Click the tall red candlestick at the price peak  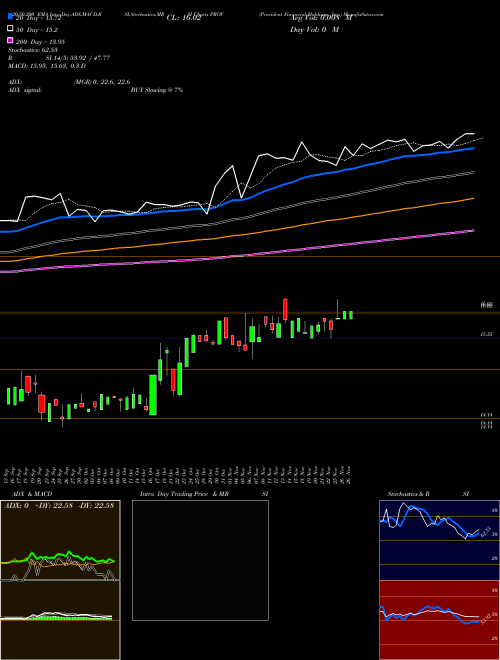285,309
